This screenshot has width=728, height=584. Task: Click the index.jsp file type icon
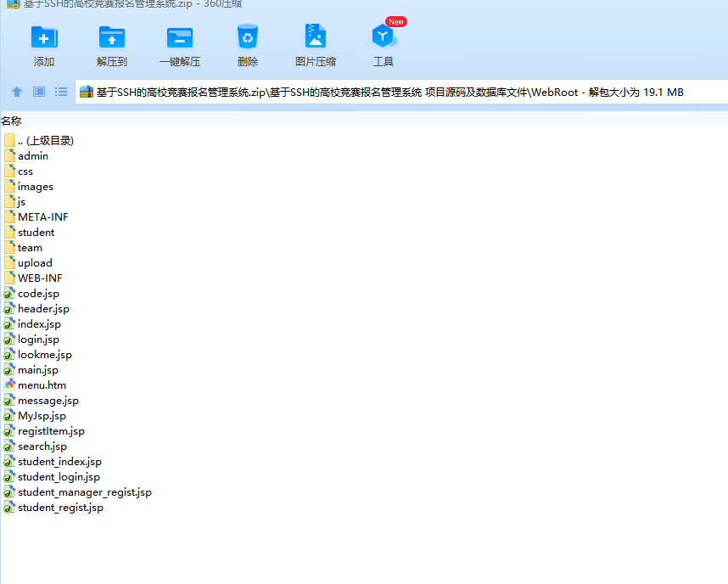point(9,324)
